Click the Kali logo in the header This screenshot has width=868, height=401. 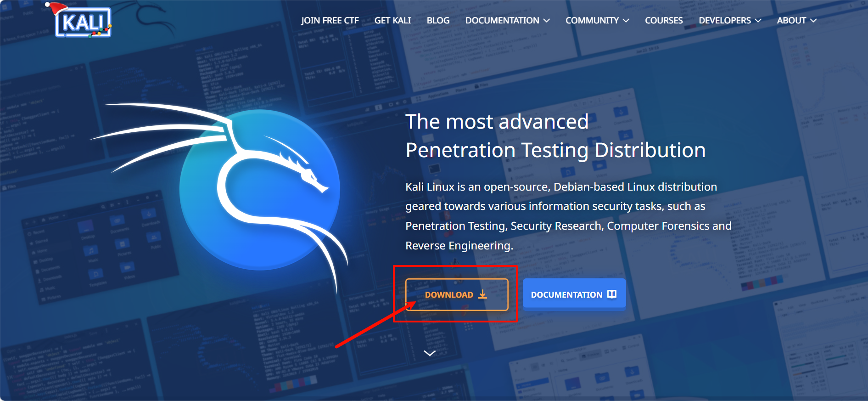coord(83,22)
